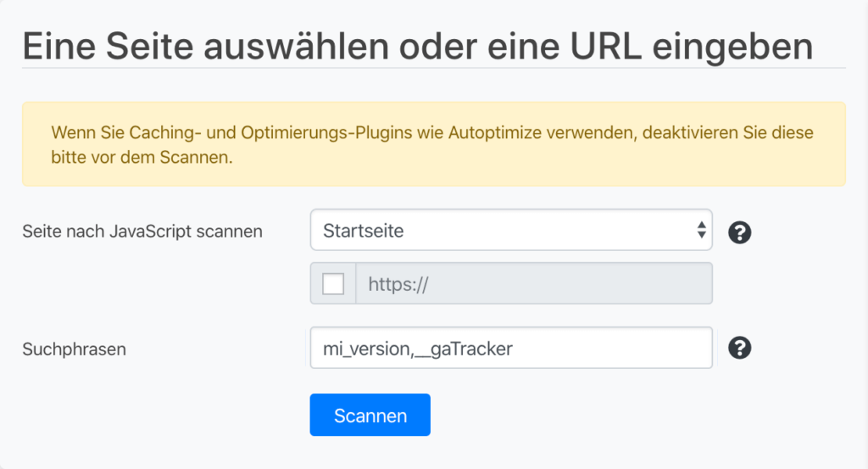The width and height of the screenshot is (868, 469).
Task: Open help tooltip beside the Startseite dropdown
Action: (739, 232)
